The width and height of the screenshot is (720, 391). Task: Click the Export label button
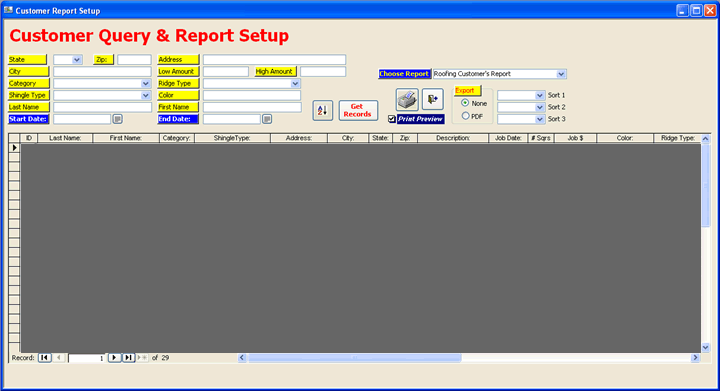[x=467, y=90]
